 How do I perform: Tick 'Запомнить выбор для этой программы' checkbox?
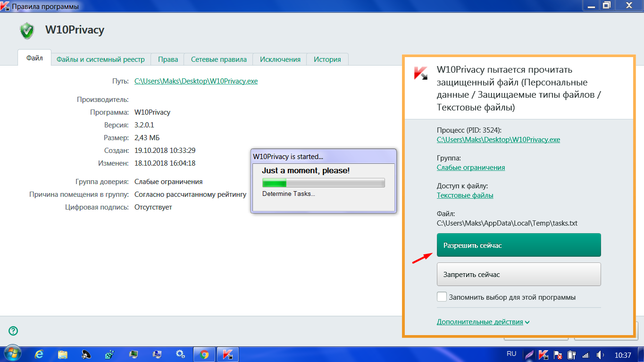[442, 297]
